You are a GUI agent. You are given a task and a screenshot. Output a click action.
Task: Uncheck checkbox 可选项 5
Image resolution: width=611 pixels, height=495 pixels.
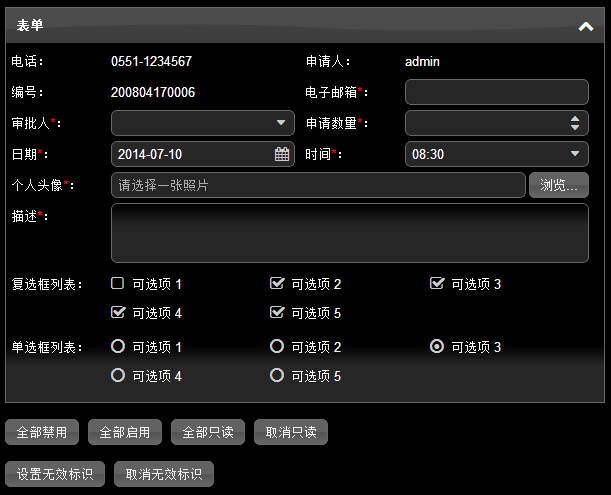[x=277, y=312]
